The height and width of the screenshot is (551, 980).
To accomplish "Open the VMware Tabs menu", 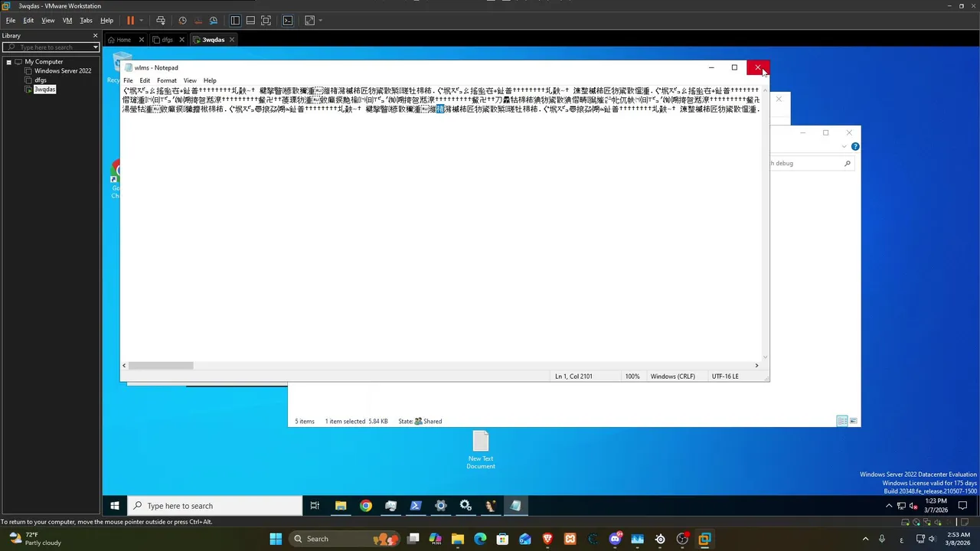I will tap(86, 21).
